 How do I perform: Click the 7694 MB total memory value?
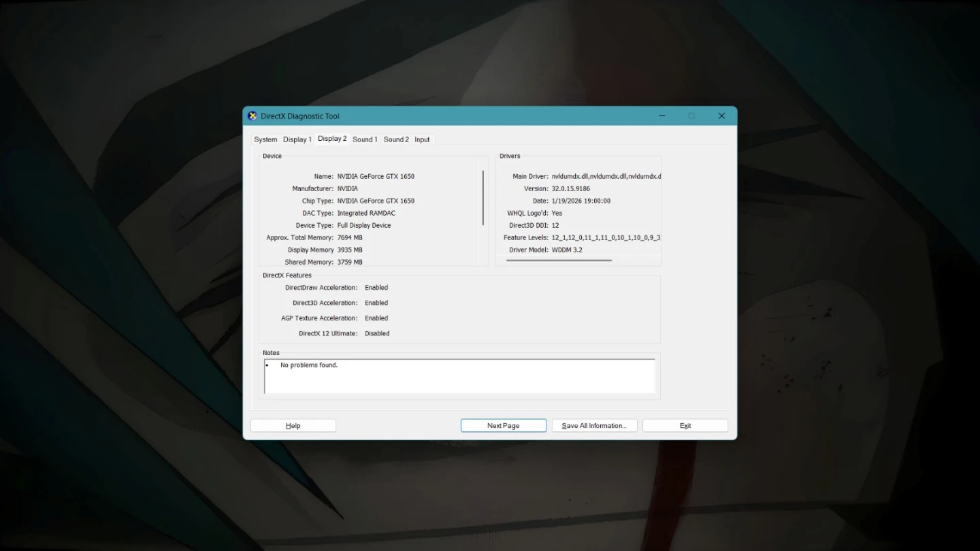coord(350,237)
